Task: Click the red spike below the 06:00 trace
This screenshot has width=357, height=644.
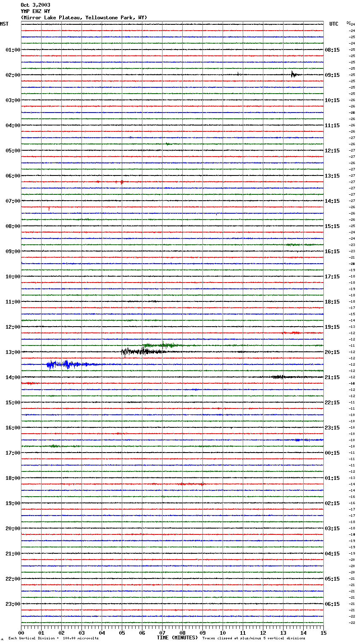Action: point(122,182)
